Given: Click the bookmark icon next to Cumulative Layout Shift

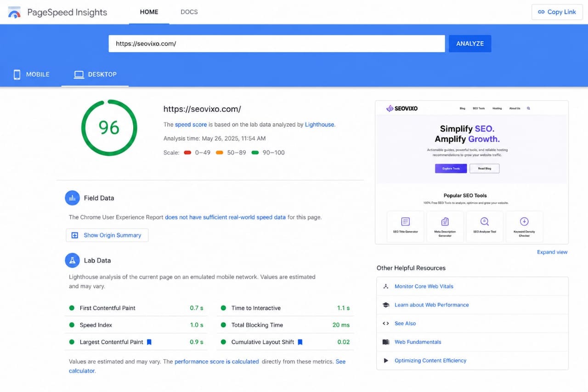Looking at the screenshot, I should click(x=300, y=342).
